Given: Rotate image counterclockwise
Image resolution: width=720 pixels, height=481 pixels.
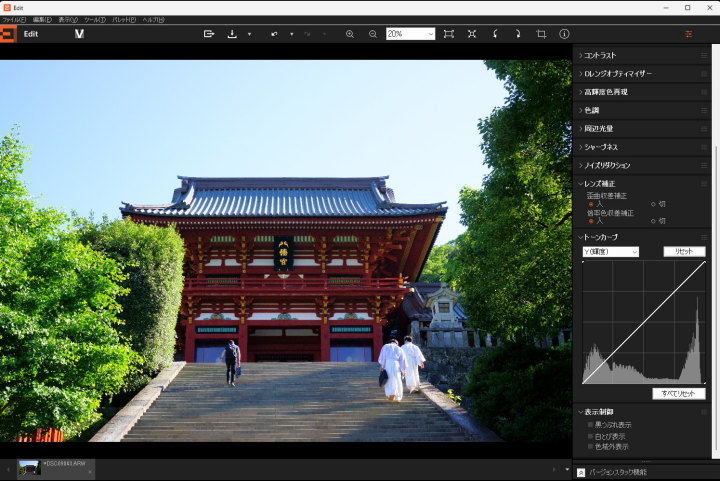Looking at the screenshot, I should pos(495,34).
